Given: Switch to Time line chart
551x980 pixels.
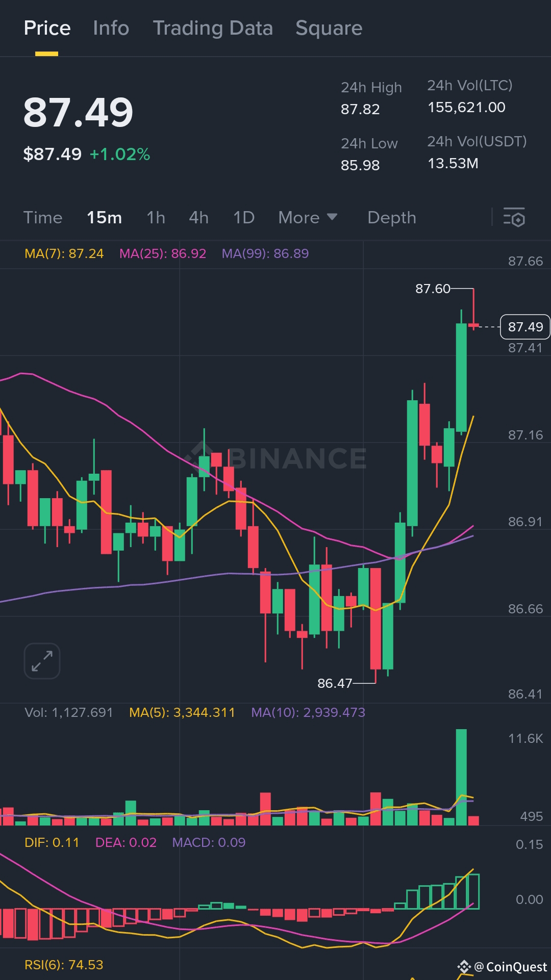Looking at the screenshot, I should click(x=43, y=218).
